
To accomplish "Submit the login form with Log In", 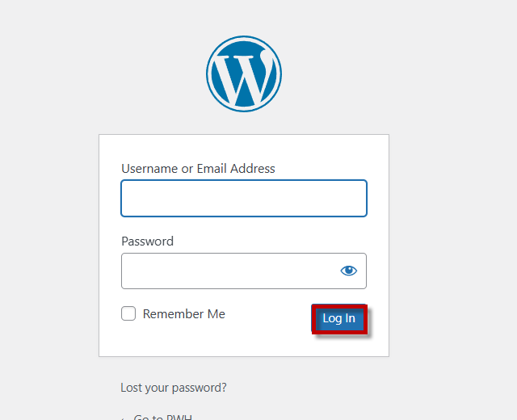I will click(338, 318).
